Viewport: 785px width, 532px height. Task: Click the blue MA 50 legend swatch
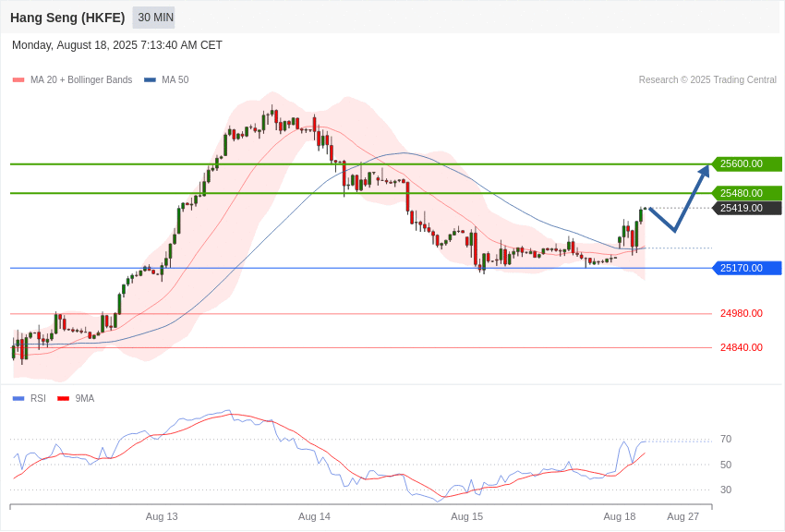point(150,80)
